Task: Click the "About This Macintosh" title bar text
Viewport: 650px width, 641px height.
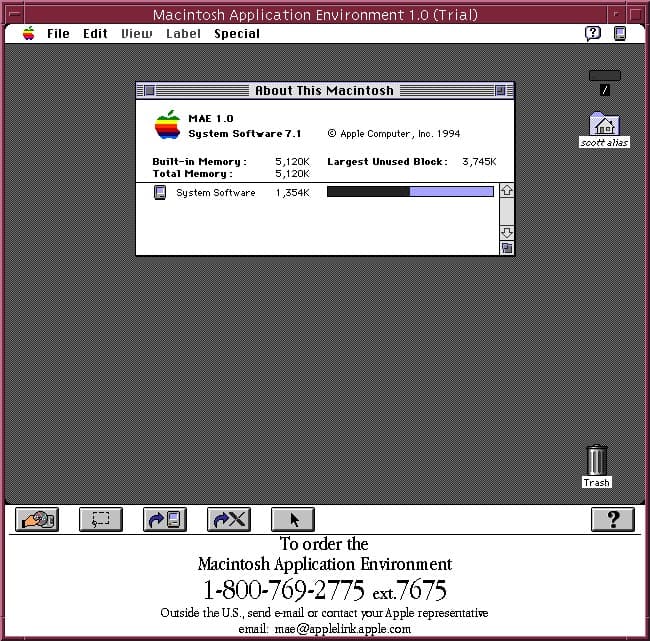Action: click(x=324, y=90)
